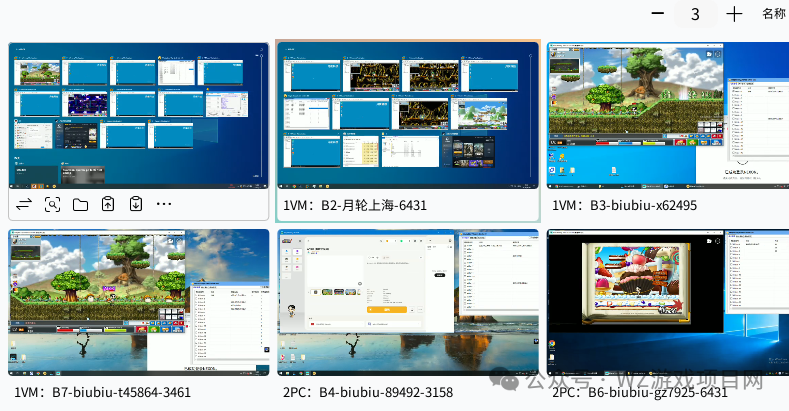Select the first remote desktop thumbnail
The image size is (789, 411).
(138, 116)
